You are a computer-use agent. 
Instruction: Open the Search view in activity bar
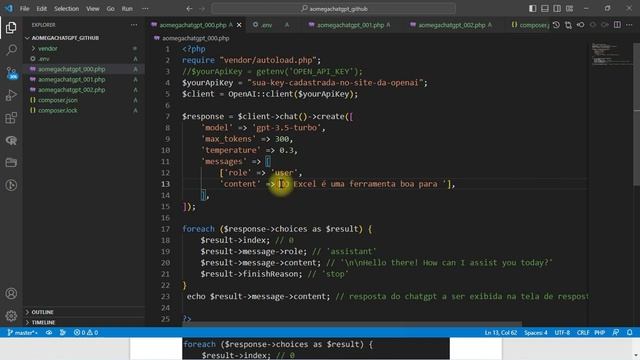coord(11,50)
